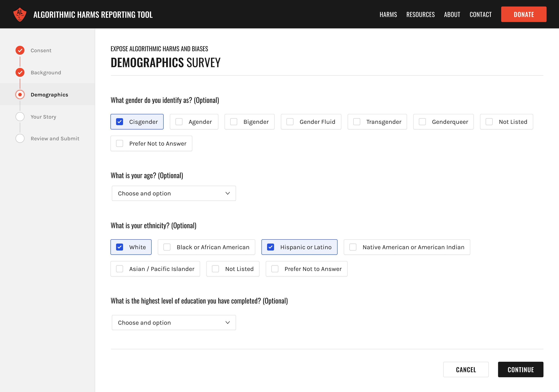559x392 pixels.
Task: Open the education level dropdown
Action: click(174, 323)
